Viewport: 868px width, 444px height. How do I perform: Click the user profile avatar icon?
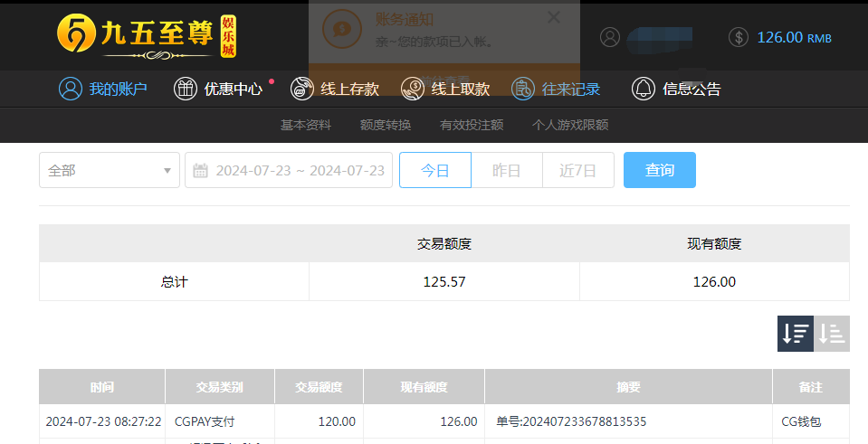611,37
